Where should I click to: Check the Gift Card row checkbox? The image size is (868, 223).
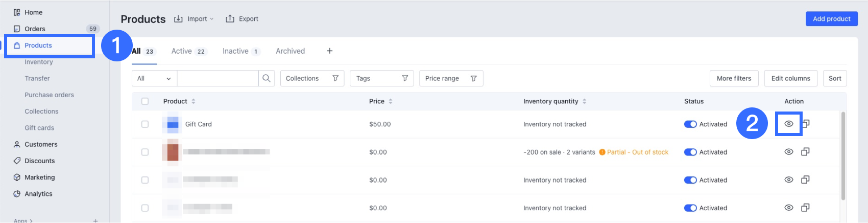tap(145, 124)
